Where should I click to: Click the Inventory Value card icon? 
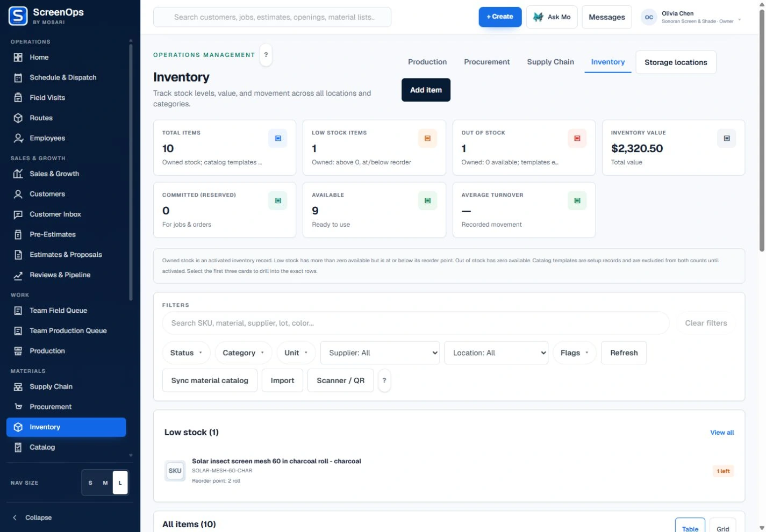[x=727, y=139]
